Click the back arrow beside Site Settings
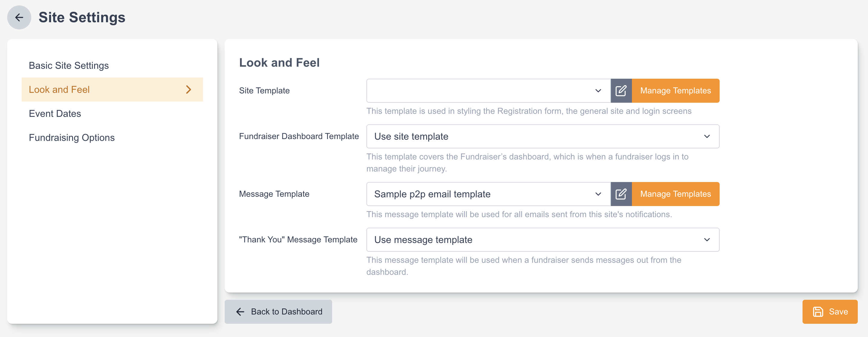Screen dimensions: 868x337 [x=19, y=17]
